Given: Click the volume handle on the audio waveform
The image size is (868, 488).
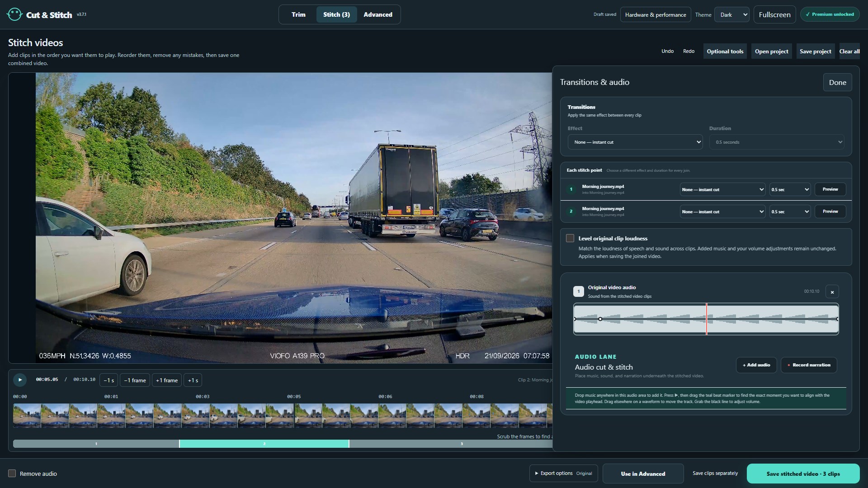Looking at the screenshot, I should pyautogui.click(x=600, y=319).
